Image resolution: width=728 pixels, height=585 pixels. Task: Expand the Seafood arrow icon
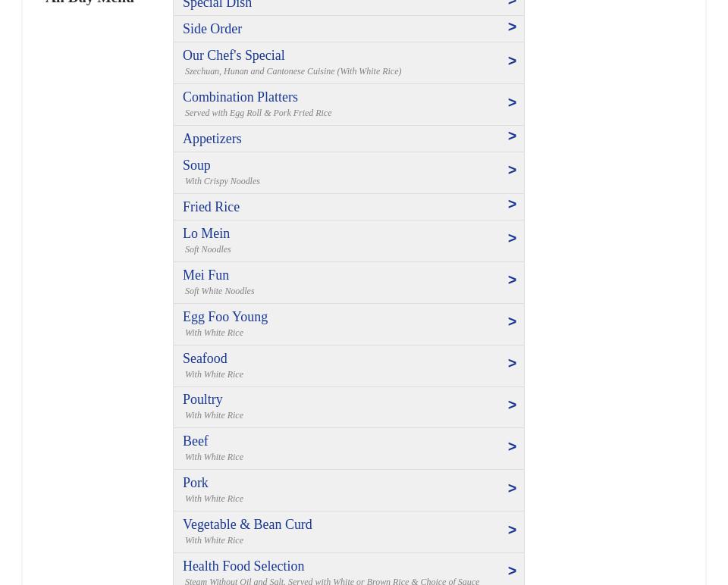(x=512, y=364)
